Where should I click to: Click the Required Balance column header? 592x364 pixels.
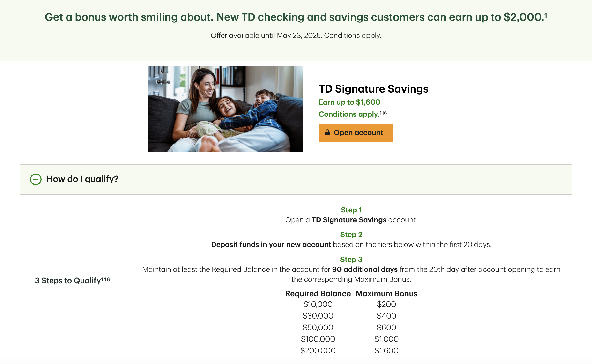(x=318, y=293)
